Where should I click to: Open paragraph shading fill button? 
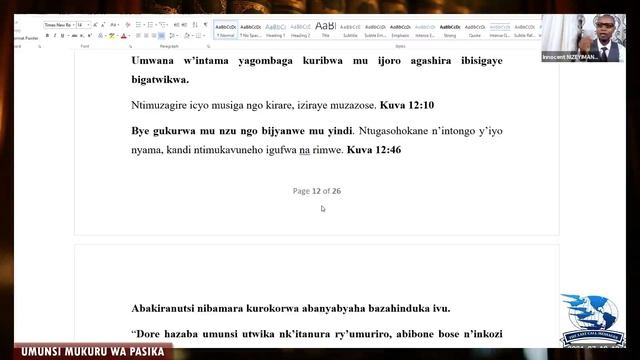click(187, 36)
